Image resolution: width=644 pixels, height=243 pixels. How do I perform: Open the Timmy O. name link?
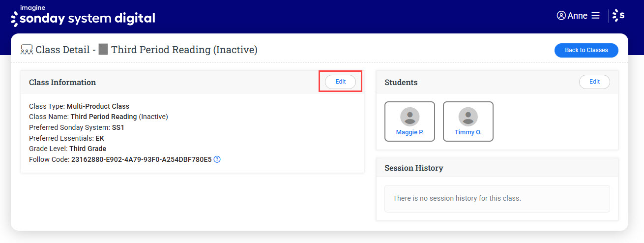coord(468,132)
